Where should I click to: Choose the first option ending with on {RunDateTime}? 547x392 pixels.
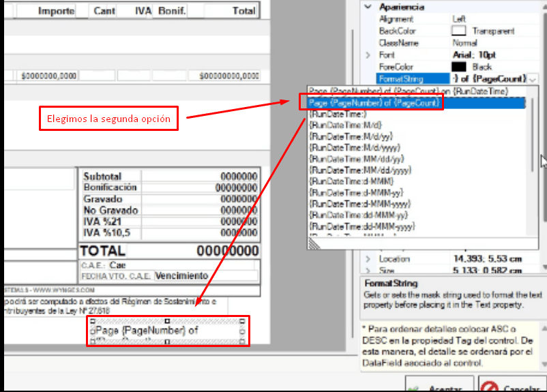click(408, 91)
